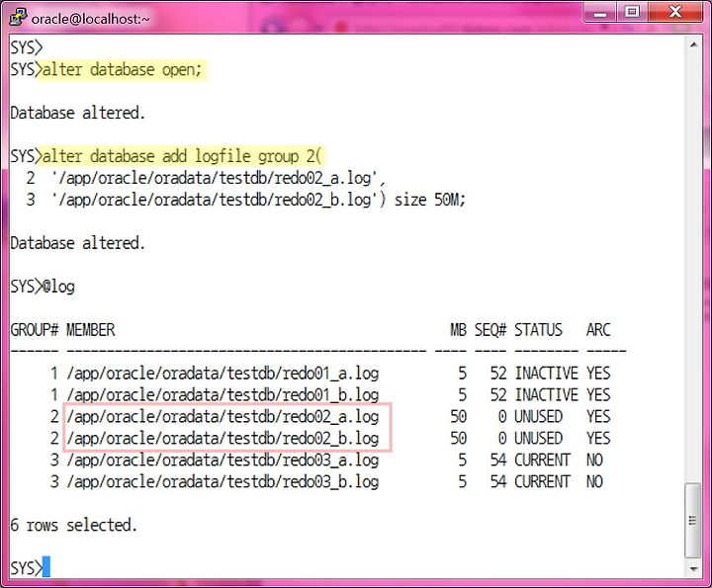Click the redo01_a.log member row

(x=222, y=374)
